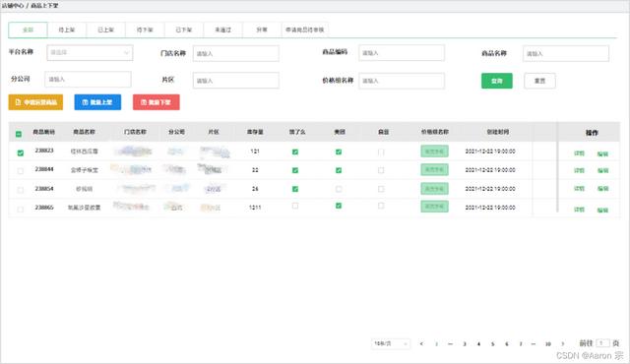Expand the 平台名称 dropdown
This screenshot has width=630, height=364.
pos(90,52)
